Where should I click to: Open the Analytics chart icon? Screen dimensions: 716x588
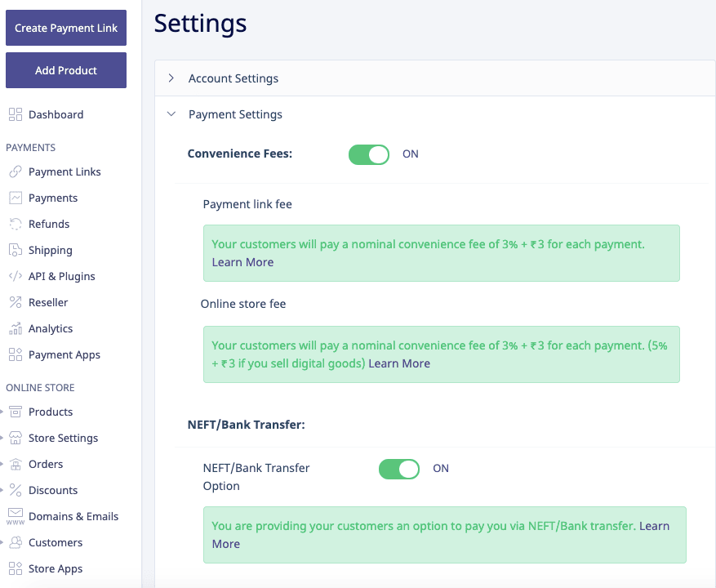[16, 328]
